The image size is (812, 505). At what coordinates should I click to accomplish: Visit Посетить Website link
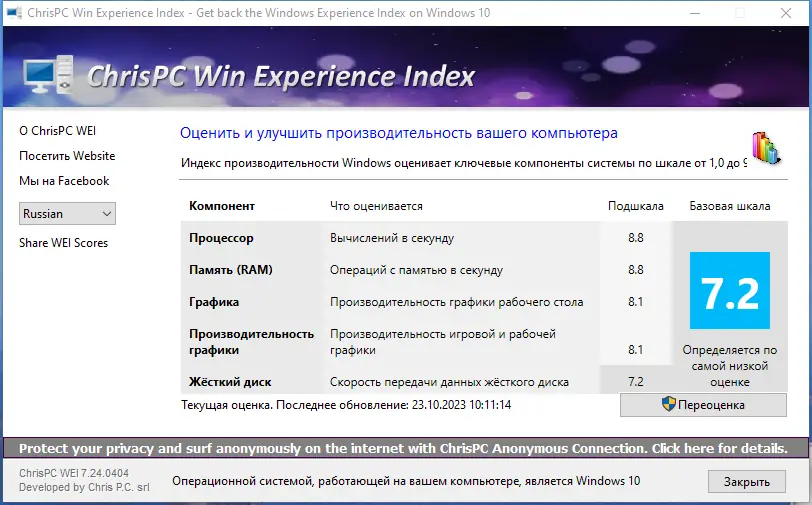(x=67, y=156)
